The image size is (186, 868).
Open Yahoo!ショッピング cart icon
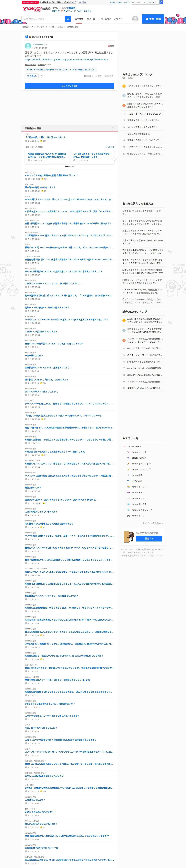tap(128, 469)
